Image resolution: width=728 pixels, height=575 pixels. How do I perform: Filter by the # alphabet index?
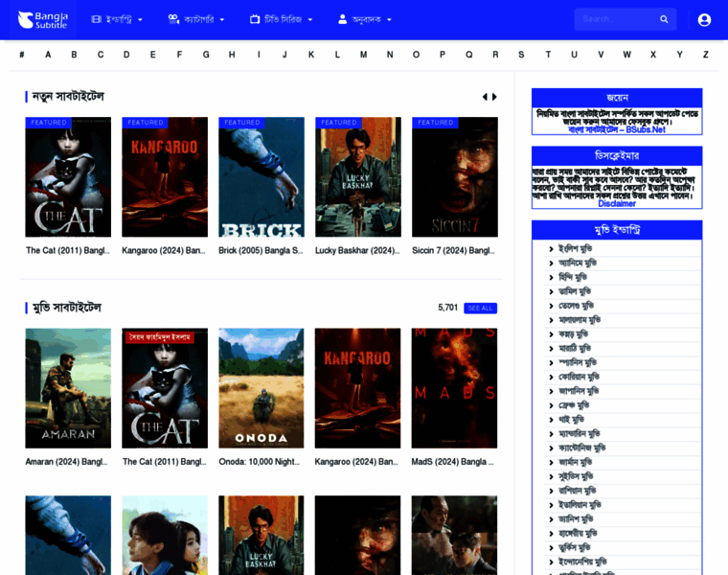(22, 55)
